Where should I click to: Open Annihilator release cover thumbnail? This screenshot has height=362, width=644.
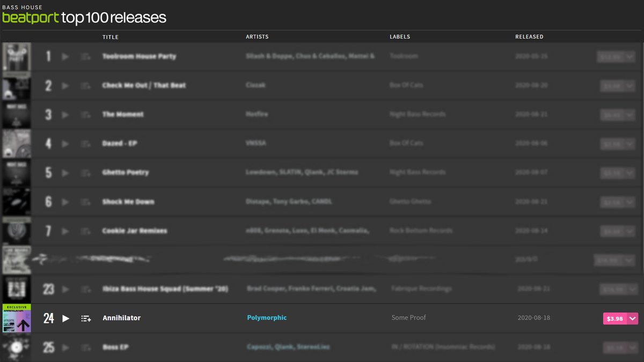tap(17, 319)
